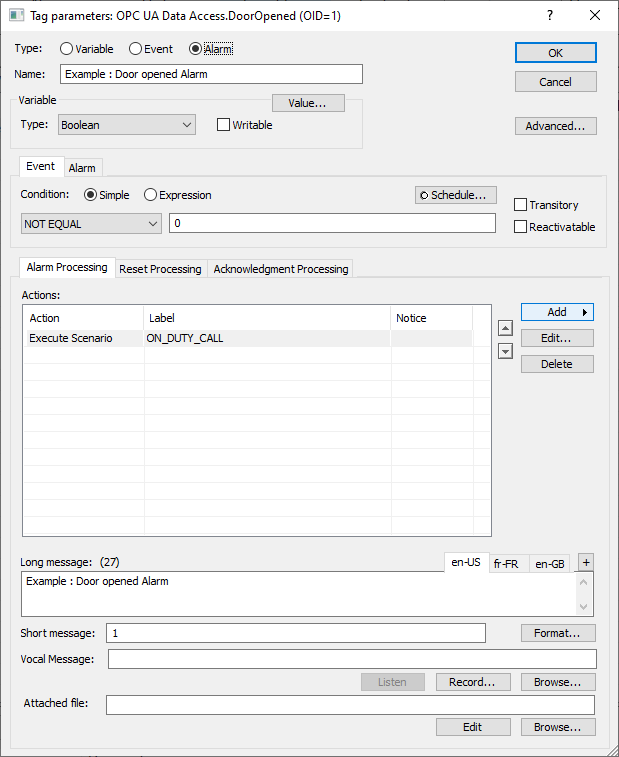The height and width of the screenshot is (757, 619).
Task: Click the help question mark icon
Action: pyautogui.click(x=549, y=16)
